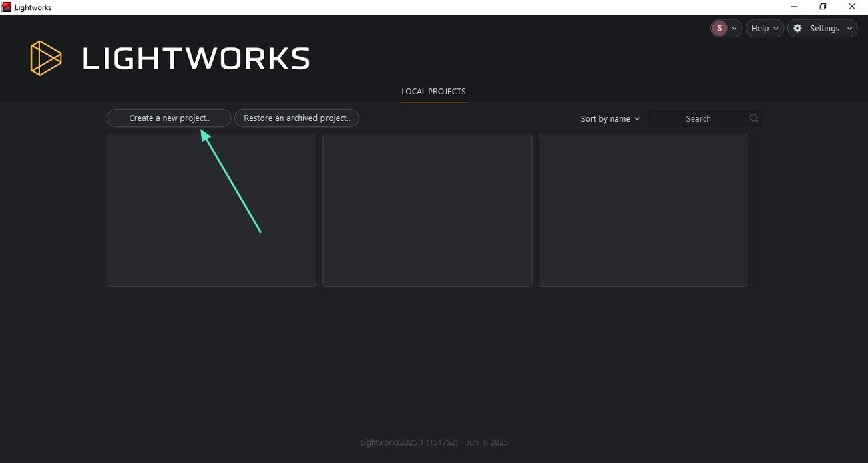The image size is (868, 463).
Task: Click the Lightworks logo icon
Action: click(46, 58)
